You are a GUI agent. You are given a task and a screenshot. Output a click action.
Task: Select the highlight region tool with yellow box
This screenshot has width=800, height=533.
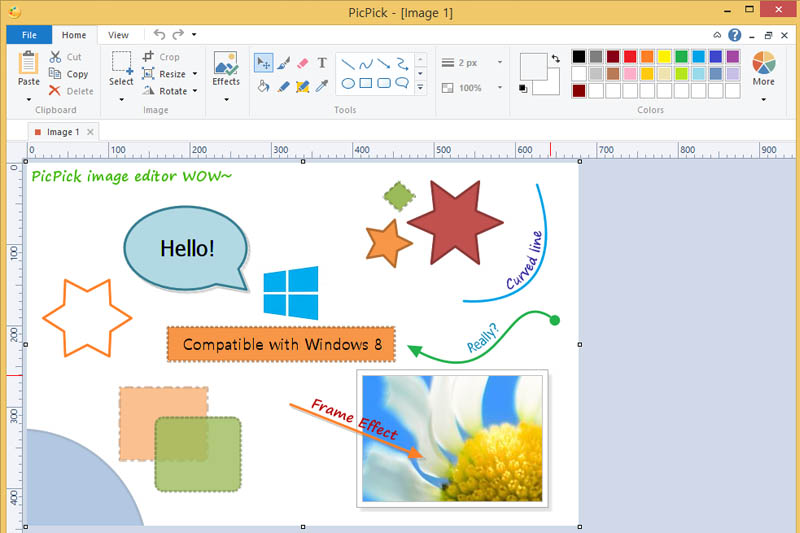coord(303,86)
